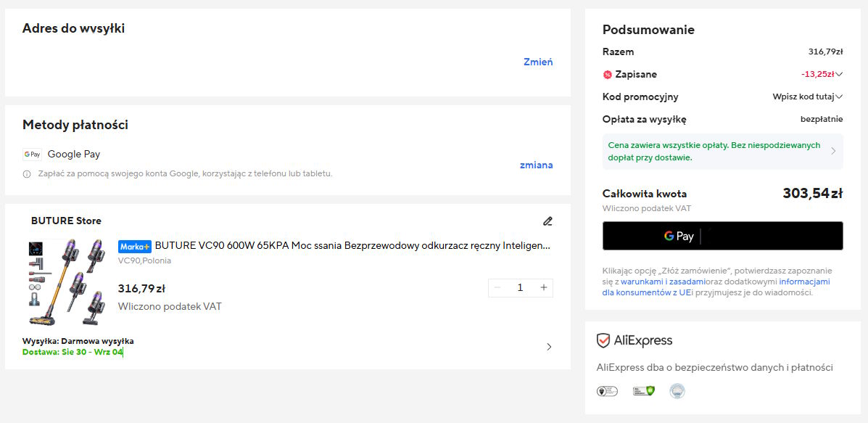This screenshot has height=423, width=868.
Task: Click the product price 316,79zł
Action: [141, 289]
